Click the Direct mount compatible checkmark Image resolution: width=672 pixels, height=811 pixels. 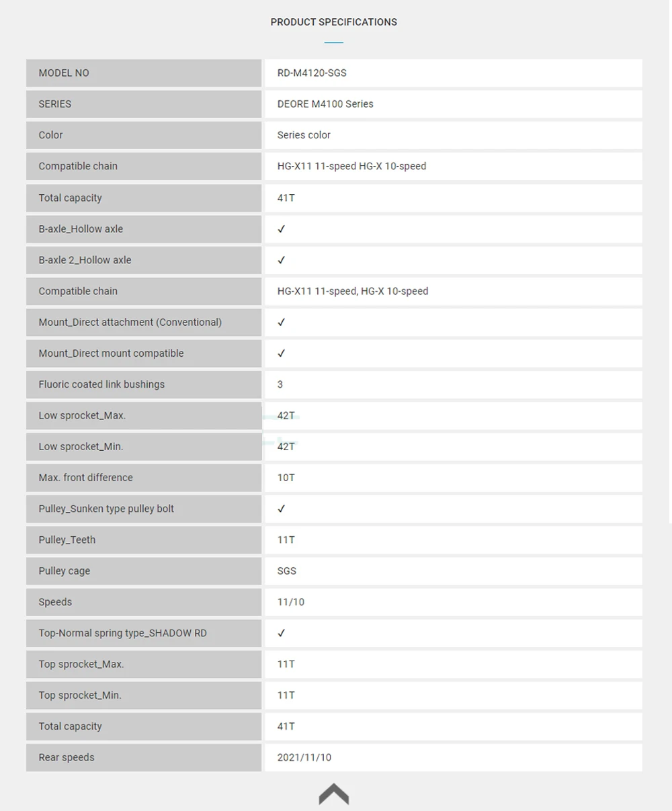282,353
